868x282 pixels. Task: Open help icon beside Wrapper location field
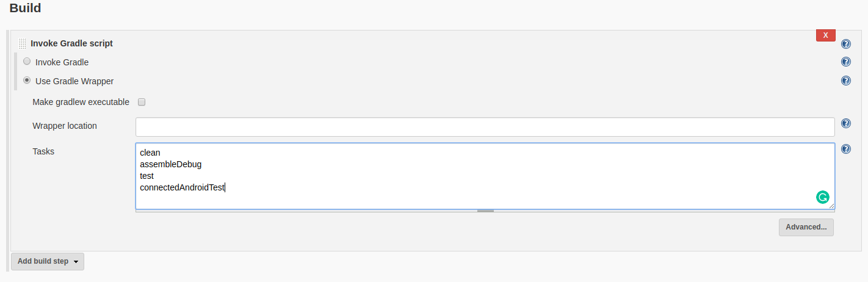click(x=845, y=123)
